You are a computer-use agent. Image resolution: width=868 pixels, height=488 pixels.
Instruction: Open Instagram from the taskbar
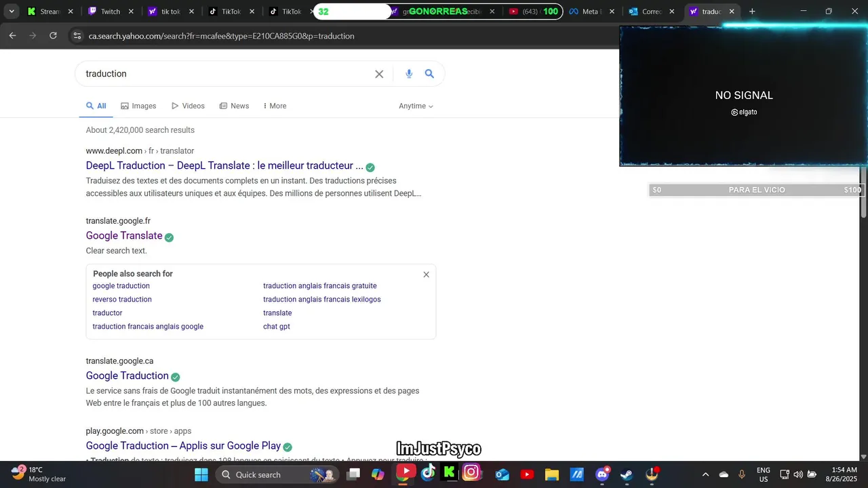[471, 472]
